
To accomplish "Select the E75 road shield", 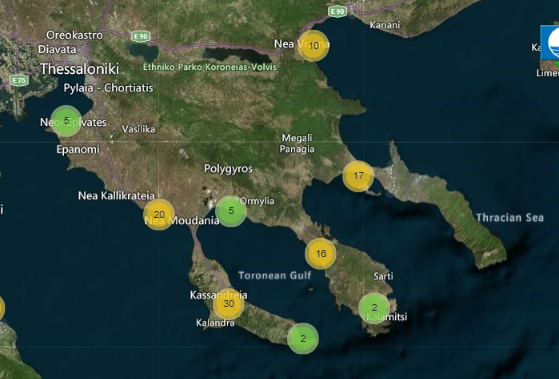I will (19, 80).
